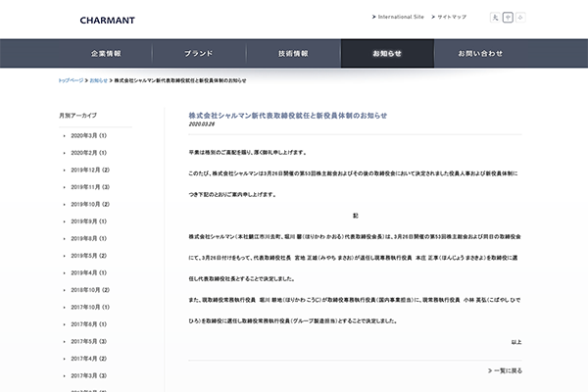Open archive 2019年10月 (2)
588x392 pixels.
[x=90, y=204]
